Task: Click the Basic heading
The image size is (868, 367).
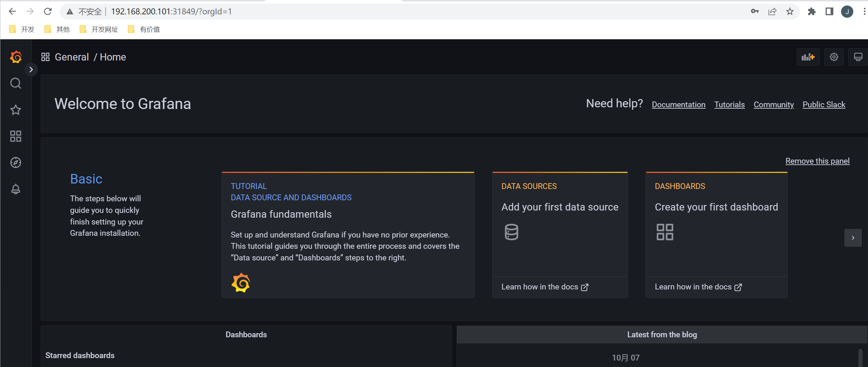Action: pos(86,179)
